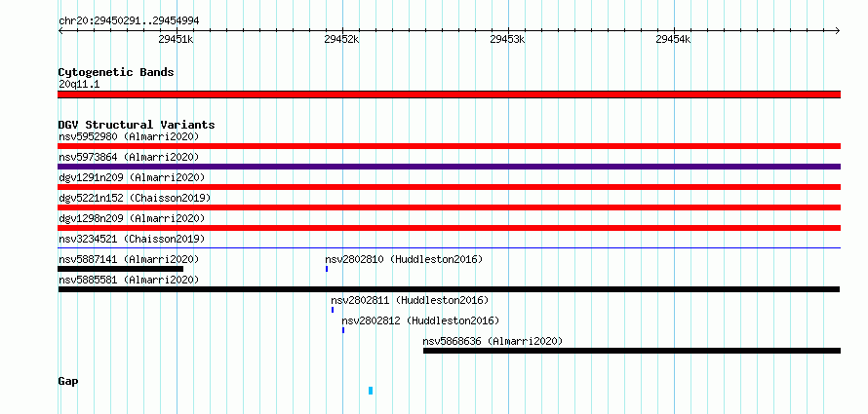Select the red dgv1298n209 variant bar
The height and width of the screenshot is (414, 868).
tap(449, 228)
